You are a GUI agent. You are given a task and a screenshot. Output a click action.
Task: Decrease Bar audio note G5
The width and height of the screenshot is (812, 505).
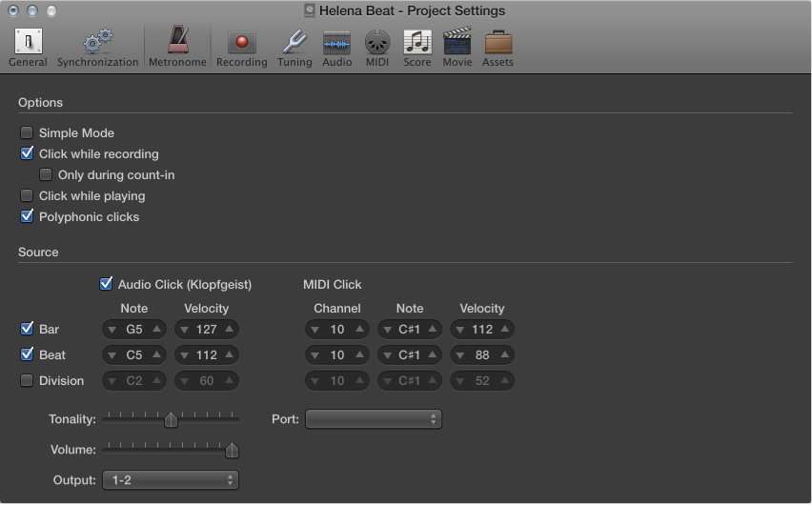click(x=112, y=330)
